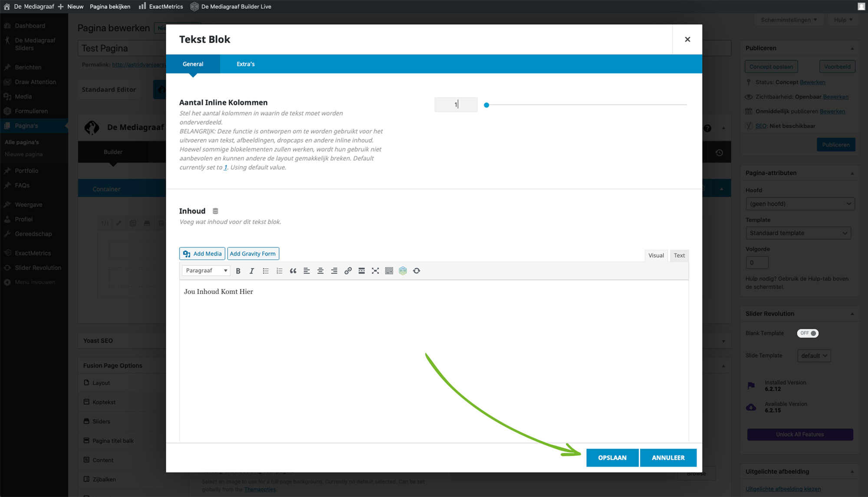Open the Fusion shortcode generator icon
Viewport: 868px width, 497px height.
click(403, 271)
